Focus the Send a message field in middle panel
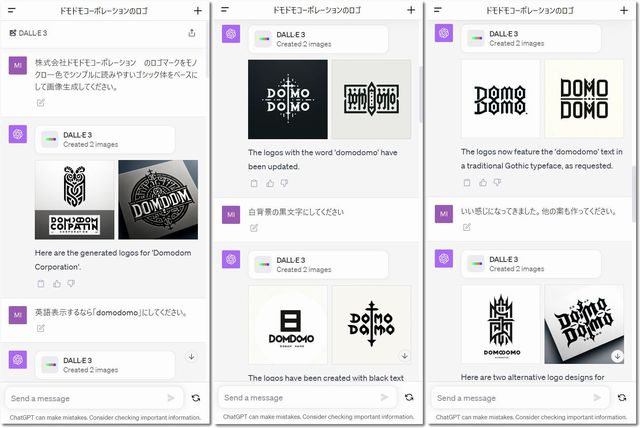Viewport: 640px width, 428px height. click(x=306, y=397)
